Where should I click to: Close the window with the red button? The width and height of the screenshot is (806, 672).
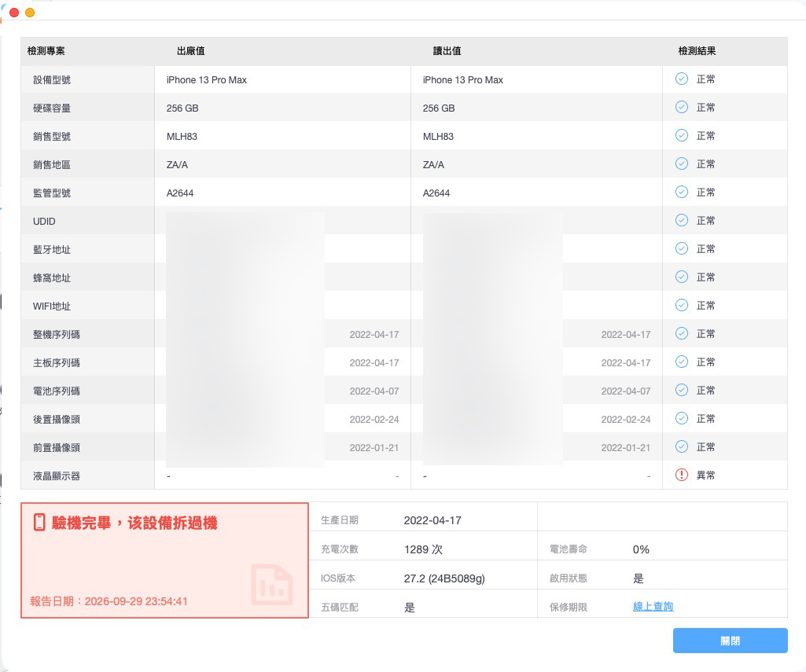[14, 13]
